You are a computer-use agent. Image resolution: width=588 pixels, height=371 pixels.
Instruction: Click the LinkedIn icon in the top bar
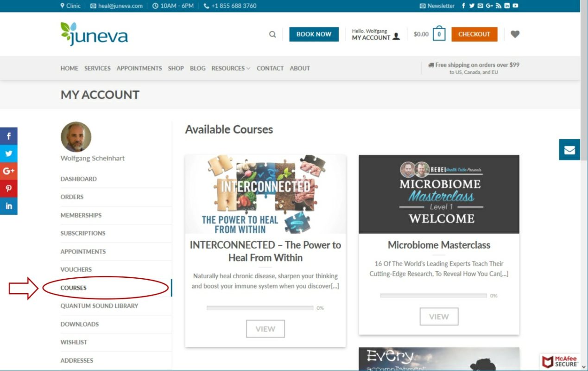tap(507, 6)
